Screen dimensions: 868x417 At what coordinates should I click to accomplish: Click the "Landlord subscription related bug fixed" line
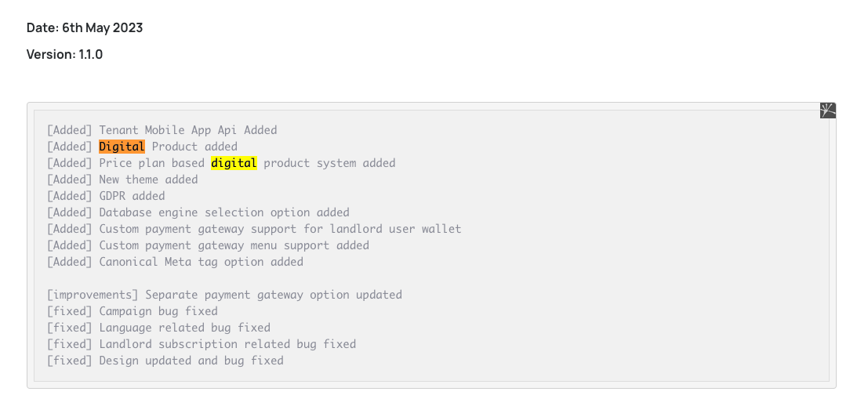point(227,344)
